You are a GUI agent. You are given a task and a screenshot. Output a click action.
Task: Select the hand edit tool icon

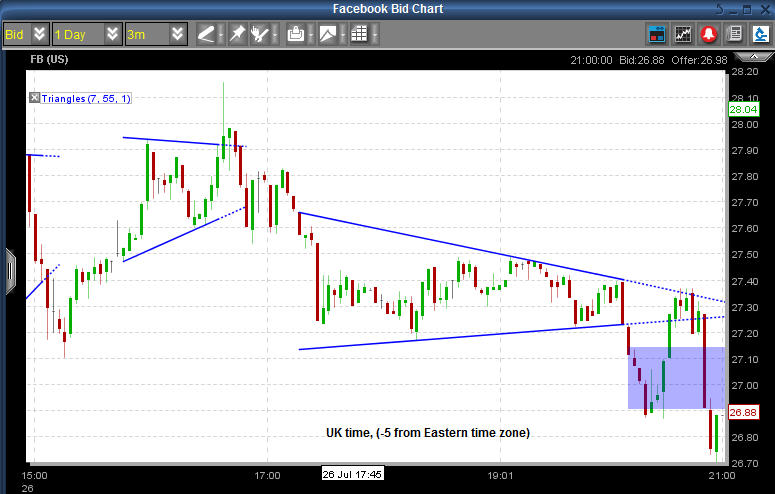point(259,34)
